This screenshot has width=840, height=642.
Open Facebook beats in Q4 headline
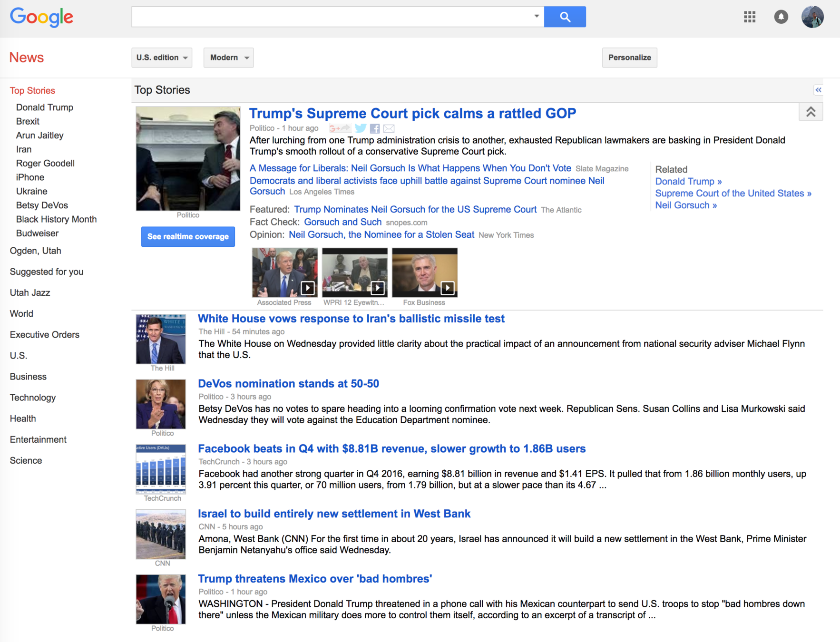[x=391, y=449]
